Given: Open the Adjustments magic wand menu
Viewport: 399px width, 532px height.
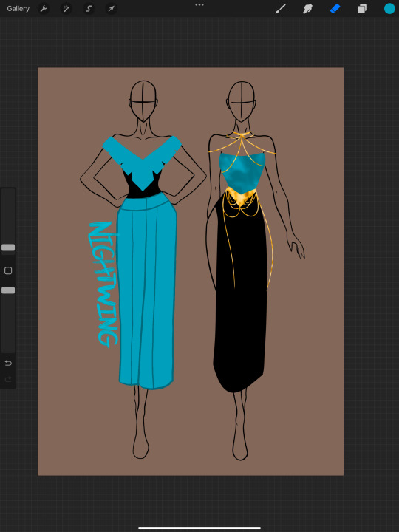Looking at the screenshot, I should pos(66,8).
